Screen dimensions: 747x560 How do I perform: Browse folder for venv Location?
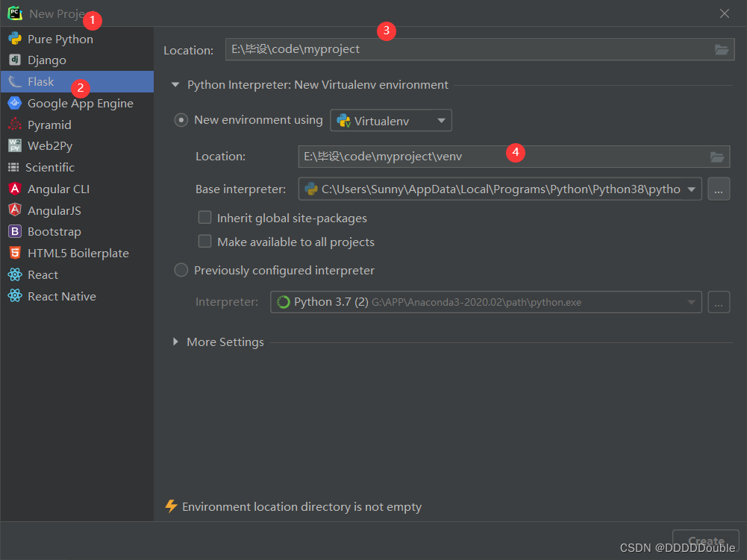click(717, 157)
